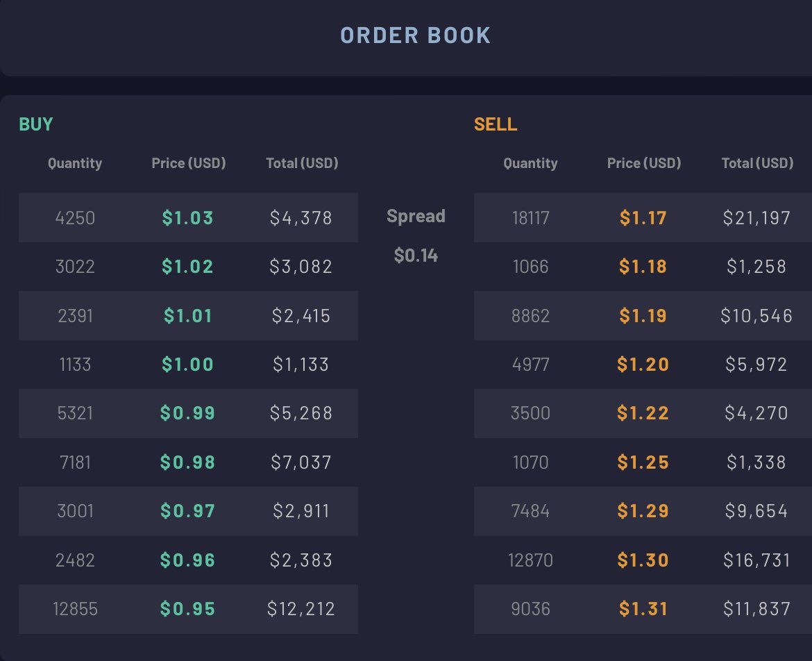The image size is (812, 661).
Task: Click buy price $0.97
Action: coord(187,511)
